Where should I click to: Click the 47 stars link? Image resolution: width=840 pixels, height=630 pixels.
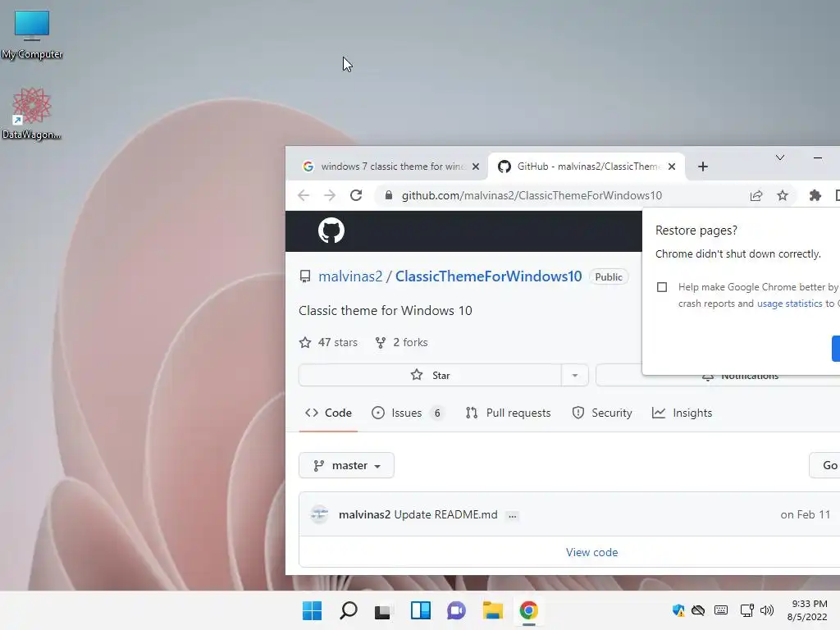click(328, 342)
